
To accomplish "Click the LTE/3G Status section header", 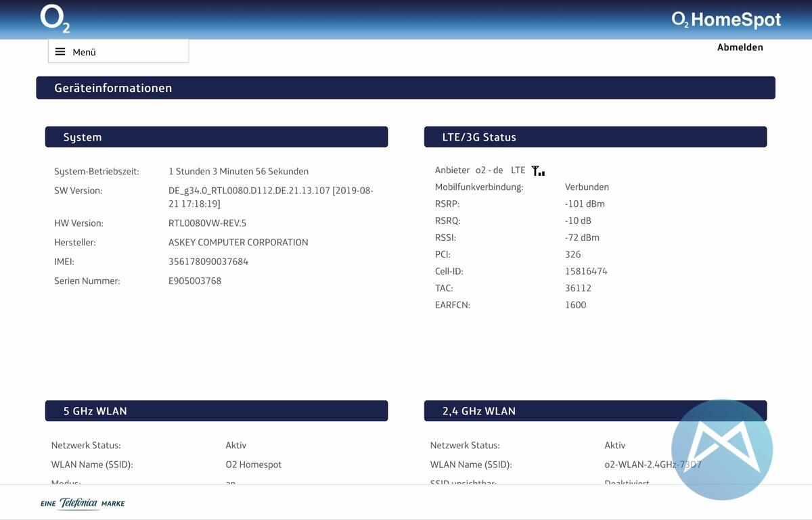I will click(x=595, y=137).
